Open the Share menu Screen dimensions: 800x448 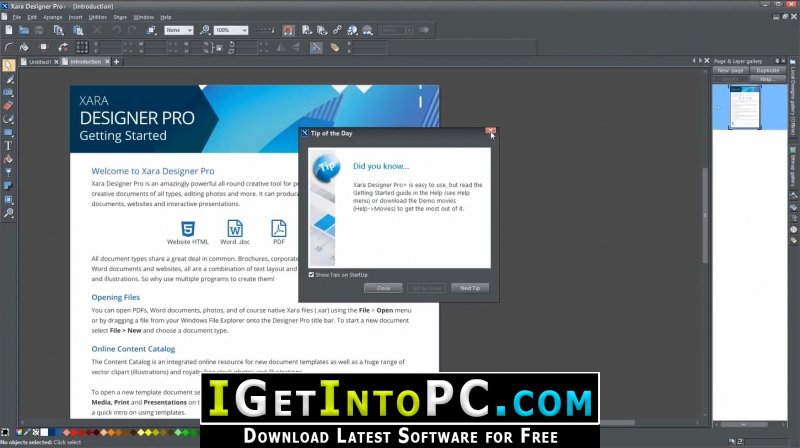[120, 17]
